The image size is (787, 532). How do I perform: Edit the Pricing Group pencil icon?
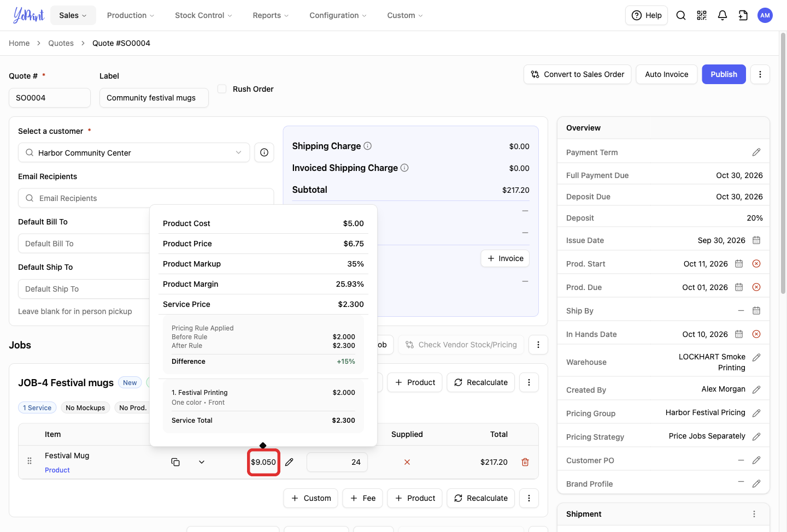[756, 413]
